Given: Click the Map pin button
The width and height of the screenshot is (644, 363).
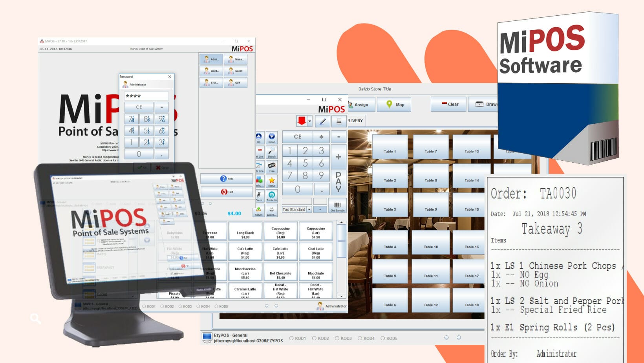Looking at the screenshot, I should (x=394, y=104).
